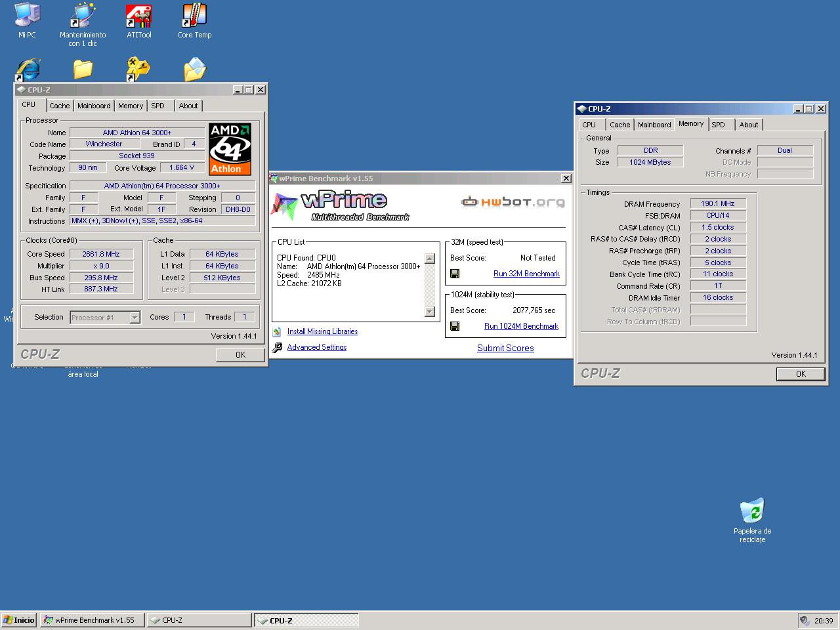Open the open-folder icon on desktop
Viewport: 840px width, 630px height.
click(x=194, y=70)
